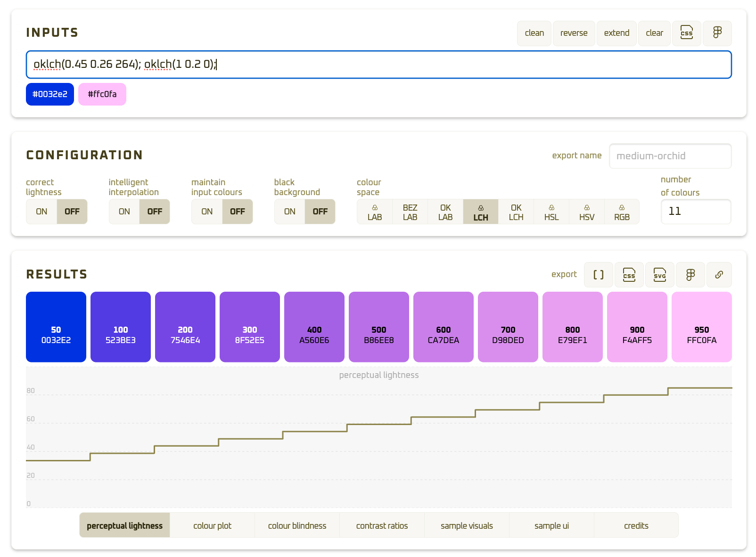Export results as SVG file icon
The width and height of the screenshot is (756, 557).
coord(659,275)
